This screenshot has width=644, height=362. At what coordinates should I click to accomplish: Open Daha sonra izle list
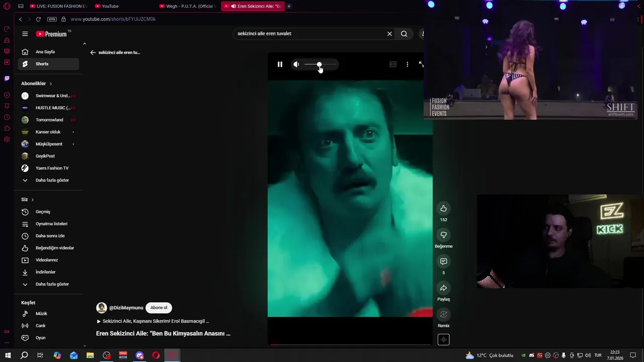[48, 236]
